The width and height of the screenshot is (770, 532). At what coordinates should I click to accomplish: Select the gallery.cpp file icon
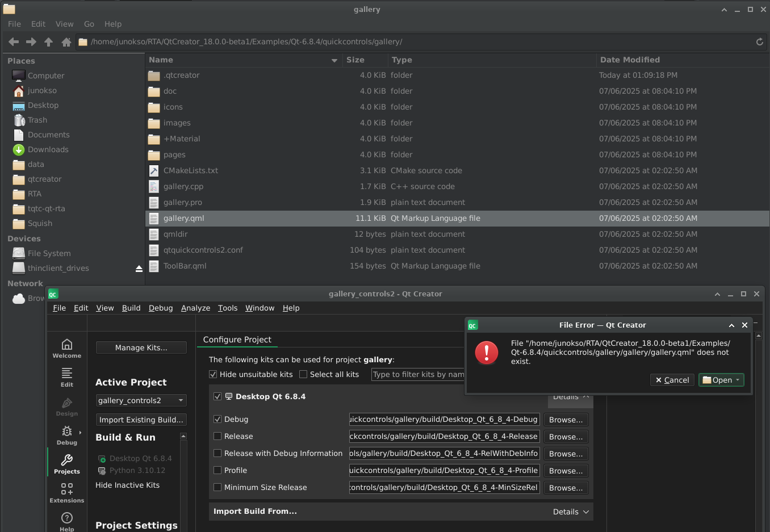coord(154,186)
